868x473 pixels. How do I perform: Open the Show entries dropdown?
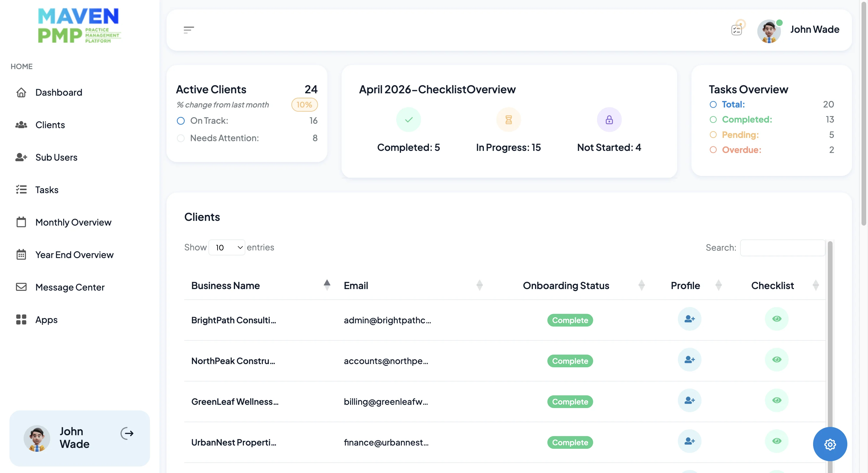(227, 248)
